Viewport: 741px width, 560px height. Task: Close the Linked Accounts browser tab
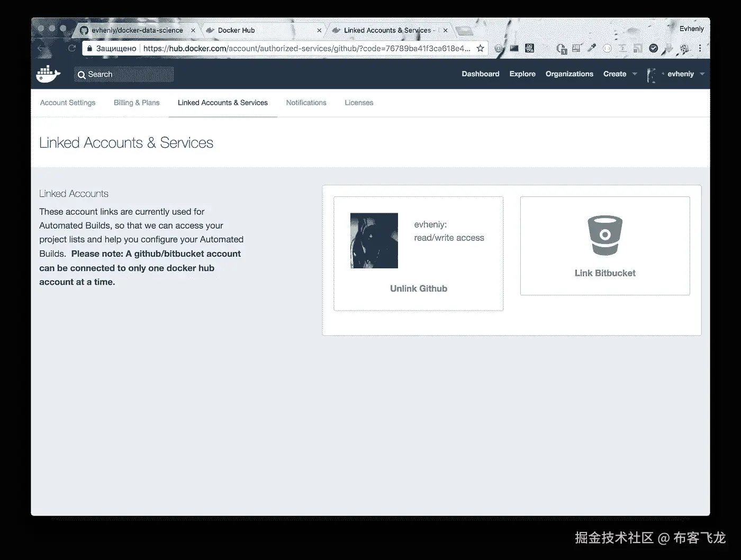445,31
